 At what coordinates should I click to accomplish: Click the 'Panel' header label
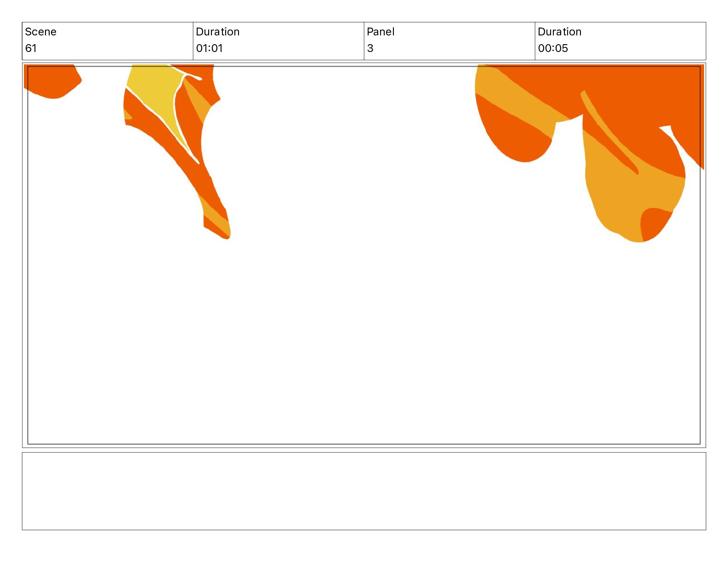point(381,32)
